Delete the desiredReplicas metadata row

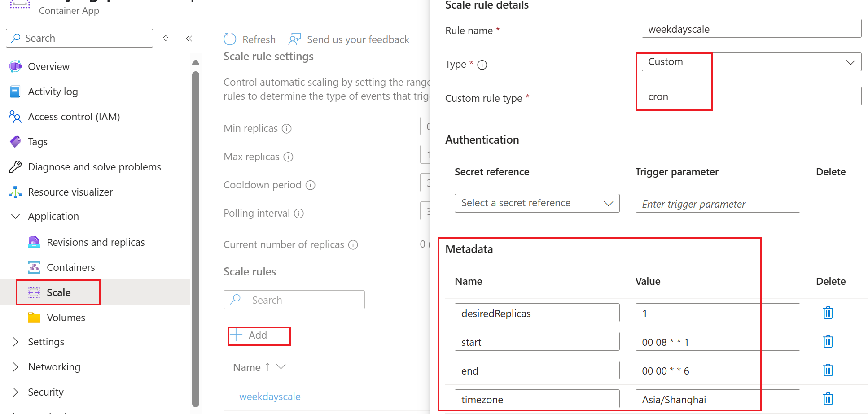828,313
